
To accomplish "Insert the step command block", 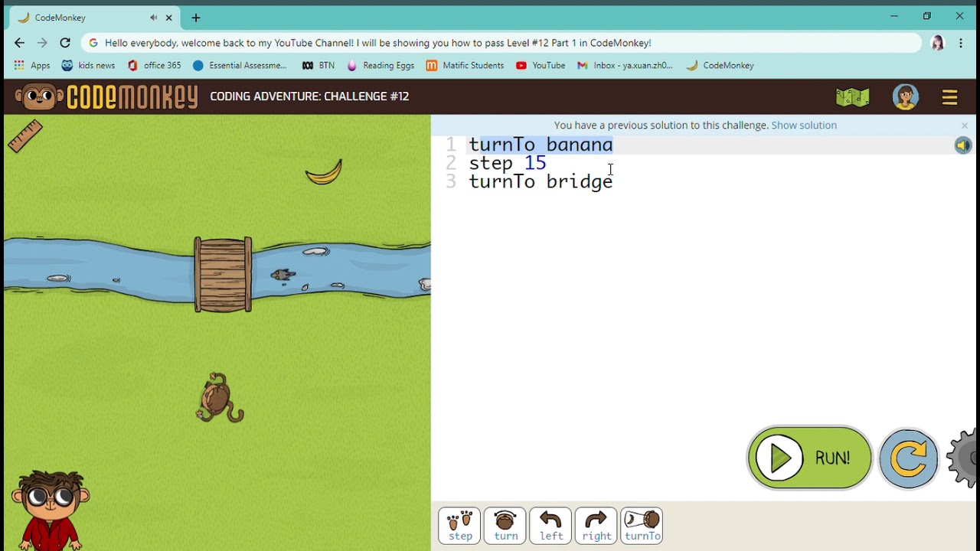I will click(460, 526).
